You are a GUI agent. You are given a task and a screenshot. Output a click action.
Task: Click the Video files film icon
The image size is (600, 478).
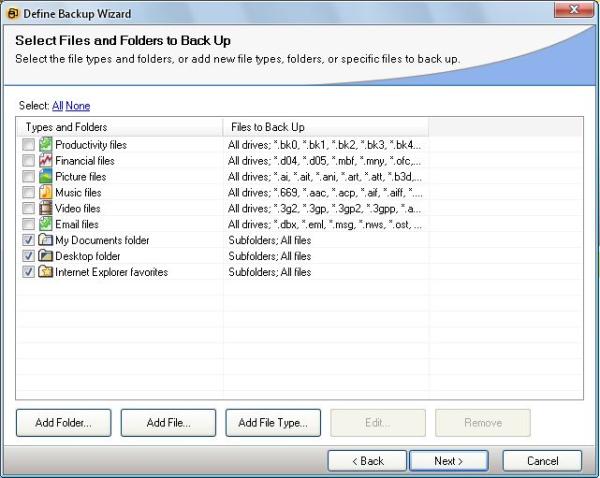[46, 208]
